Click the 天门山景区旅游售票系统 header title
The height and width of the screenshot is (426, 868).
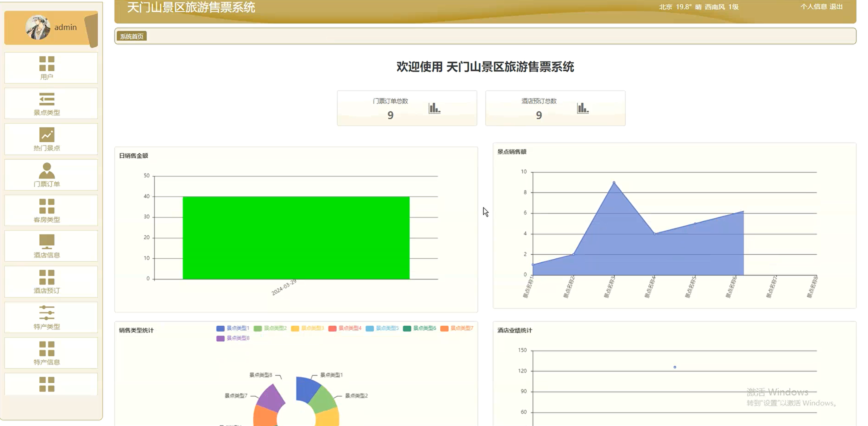click(x=191, y=7)
